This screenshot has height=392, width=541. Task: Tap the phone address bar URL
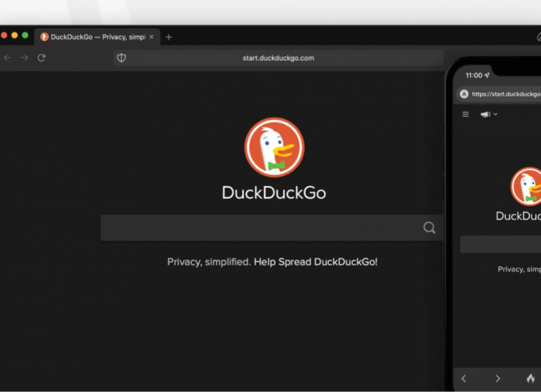[x=506, y=94]
